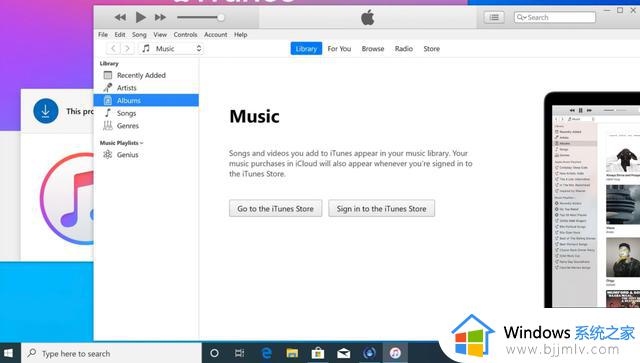
Task: Click the MacBook iTunes preview image
Action: 592,200
